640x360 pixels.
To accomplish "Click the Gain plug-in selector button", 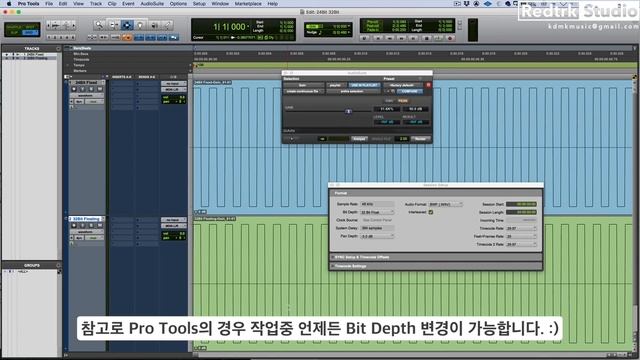I will coord(302,85).
